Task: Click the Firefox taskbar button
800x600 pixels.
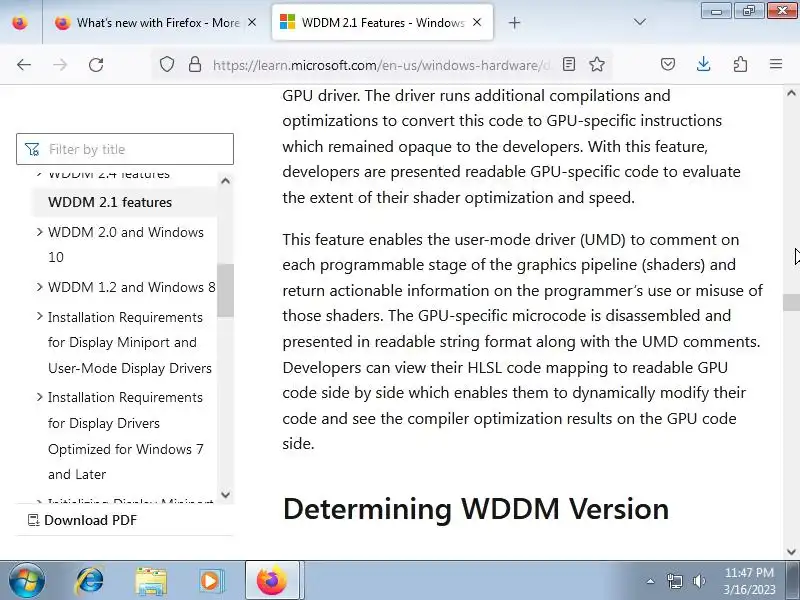Action: [x=272, y=580]
